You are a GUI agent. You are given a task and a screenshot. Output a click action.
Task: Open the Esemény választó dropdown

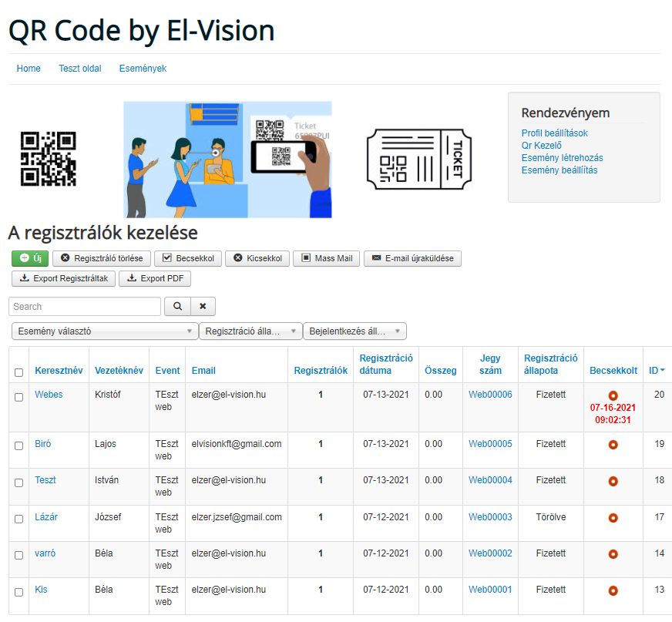tap(104, 331)
